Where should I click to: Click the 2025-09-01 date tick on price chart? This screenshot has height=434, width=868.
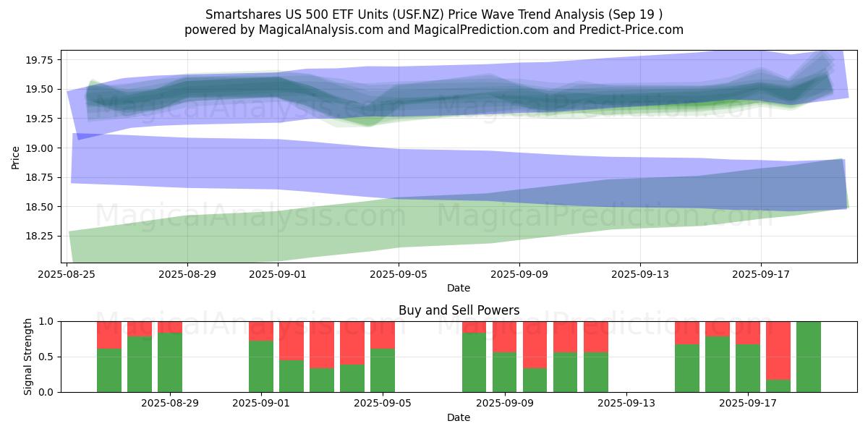coord(278,274)
